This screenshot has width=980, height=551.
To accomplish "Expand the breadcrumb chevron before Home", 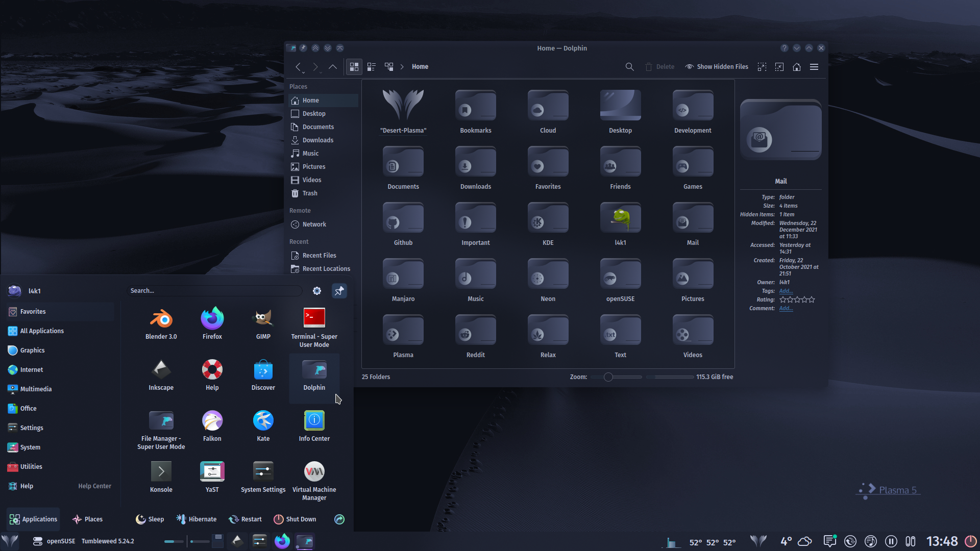I will [402, 67].
